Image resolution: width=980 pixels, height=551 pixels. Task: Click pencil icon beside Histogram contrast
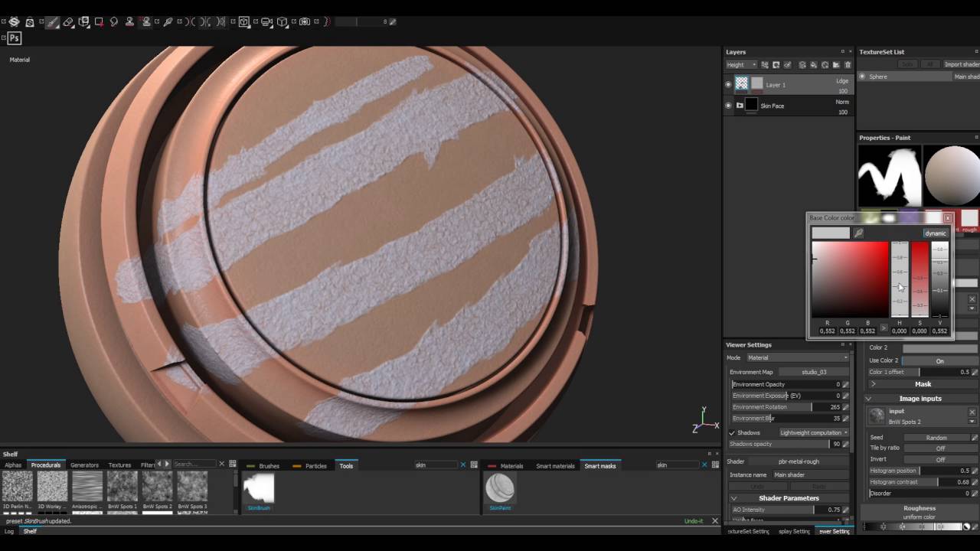(x=975, y=482)
